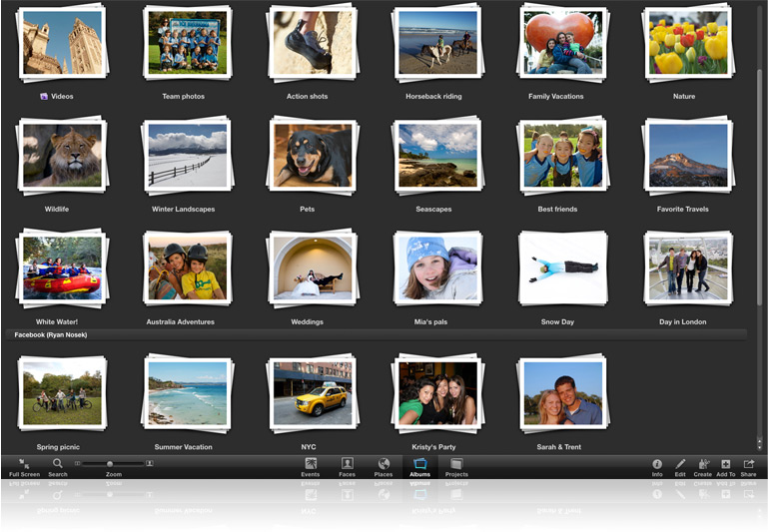This screenshot has width=768, height=532.
Task: Click the Kristy's Party label
Action: coord(433,447)
